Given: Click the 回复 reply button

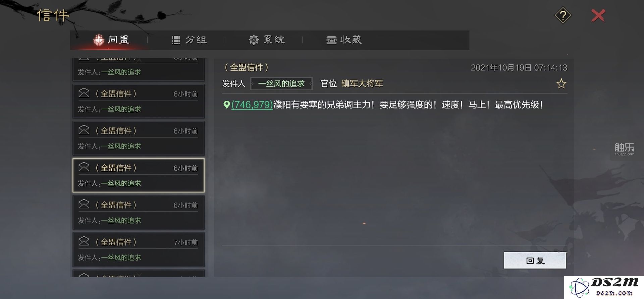Looking at the screenshot, I should 535,260.
